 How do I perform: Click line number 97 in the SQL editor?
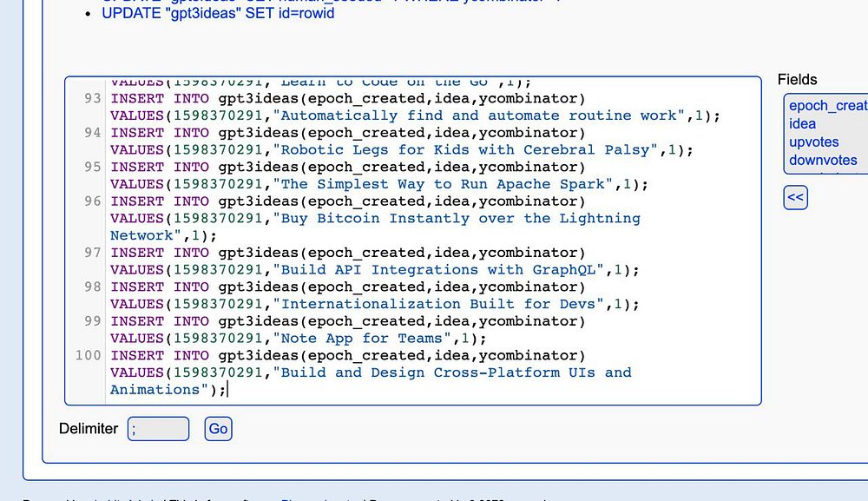[x=93, y=253]
